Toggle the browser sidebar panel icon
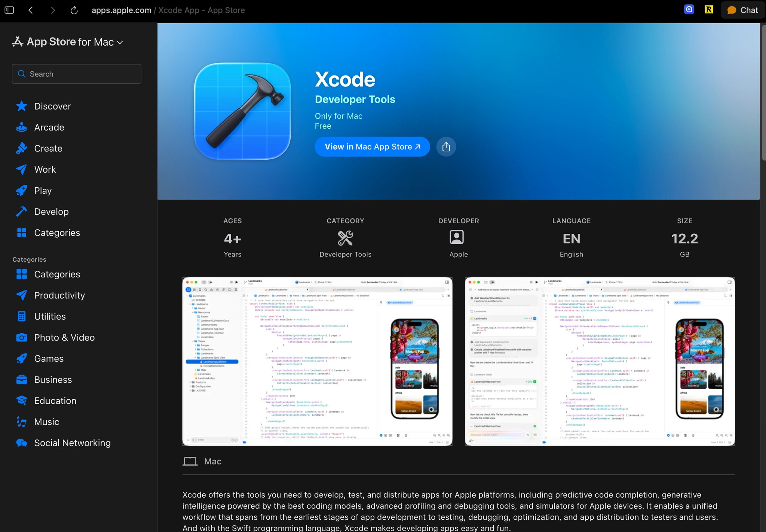 [9, 10]
